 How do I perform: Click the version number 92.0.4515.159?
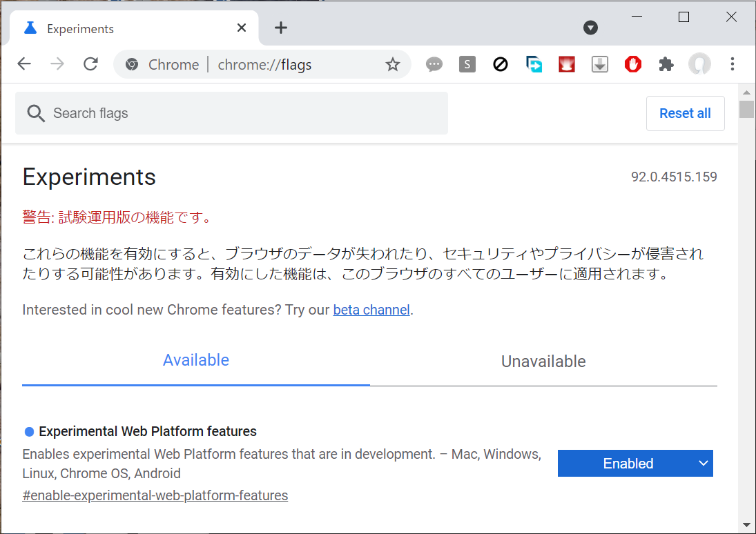(x=674, y=177)
